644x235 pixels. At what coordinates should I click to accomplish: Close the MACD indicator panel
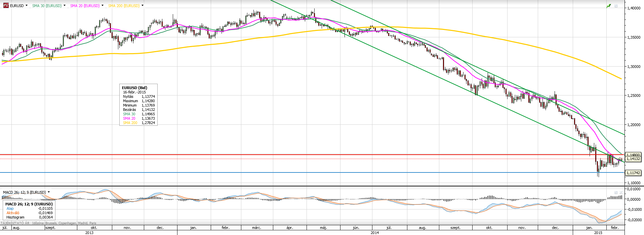(x=621, y=193)
